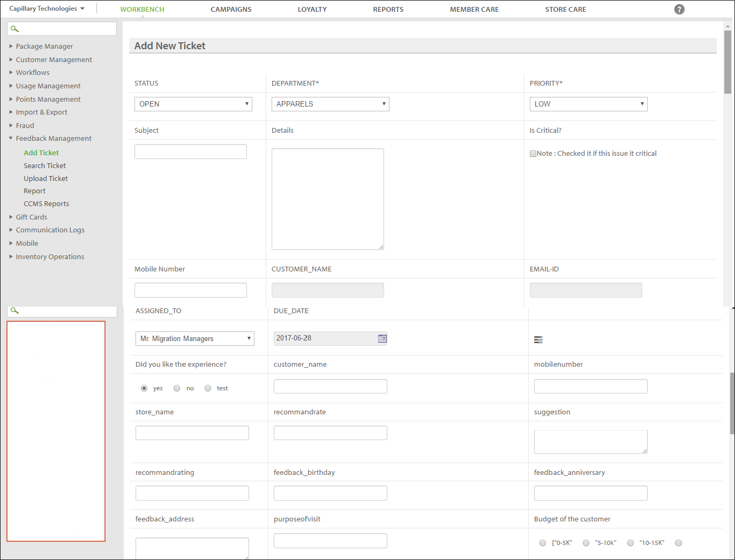Open the STORE CARE tab
The height and width of the screenshot is (560, 735).
coord(566,9)
